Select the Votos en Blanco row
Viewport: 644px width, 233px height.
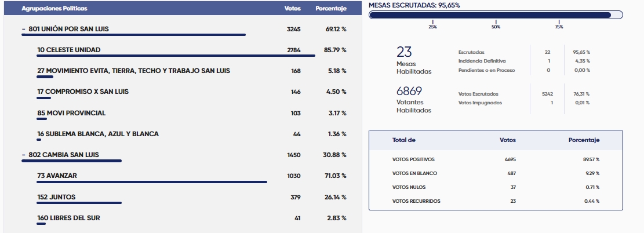click(496, 173)
